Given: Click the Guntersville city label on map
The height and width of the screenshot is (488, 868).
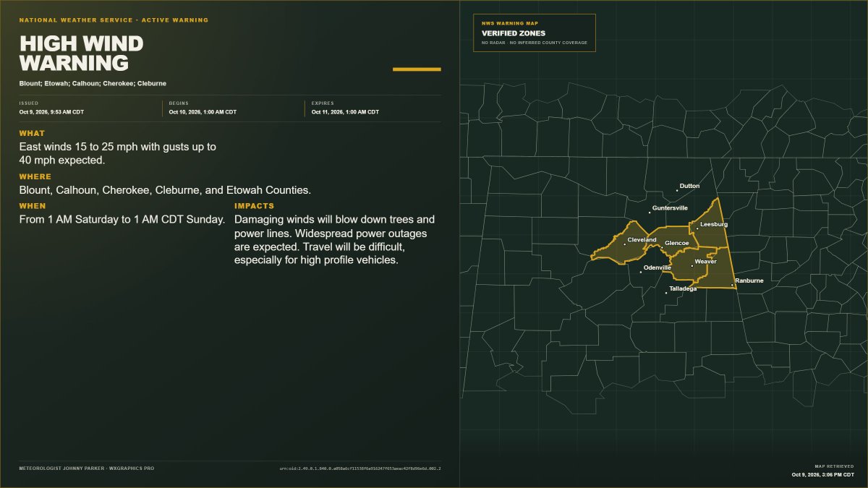Looking at the screenshot, I should [670, 208].
